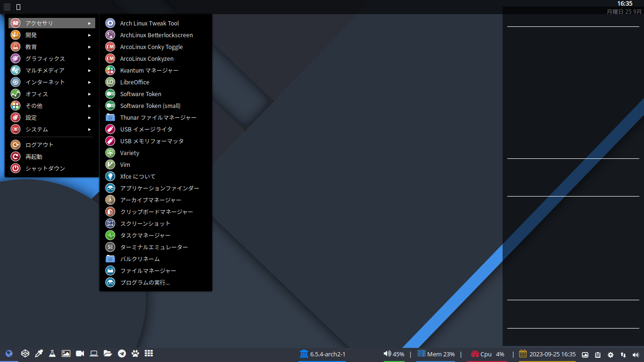Screen dimensions: 644x362
Task: Open スクリーンショット tool icon
Action: click(110, 223)
